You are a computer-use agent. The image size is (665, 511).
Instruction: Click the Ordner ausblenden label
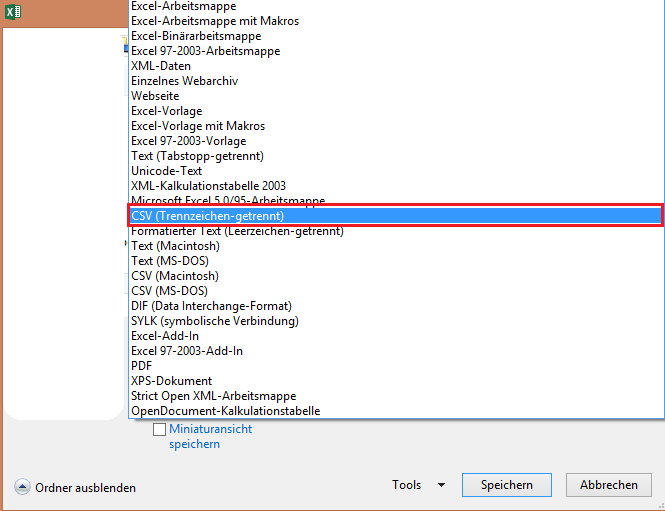(85, 488)
